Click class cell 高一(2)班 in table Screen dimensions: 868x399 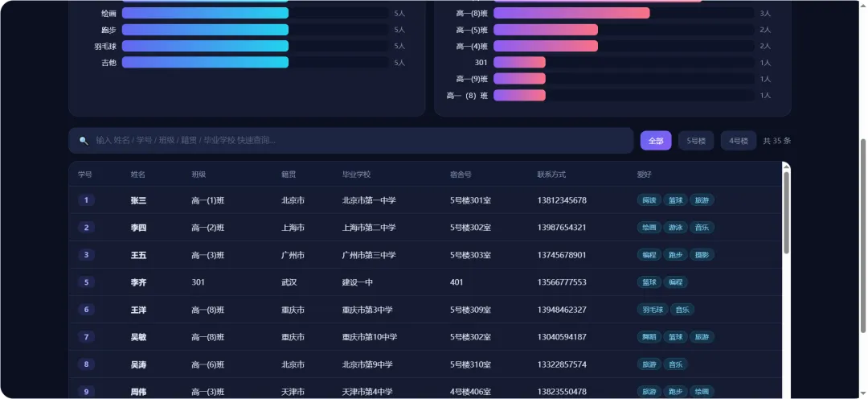[x=208, y=228]
